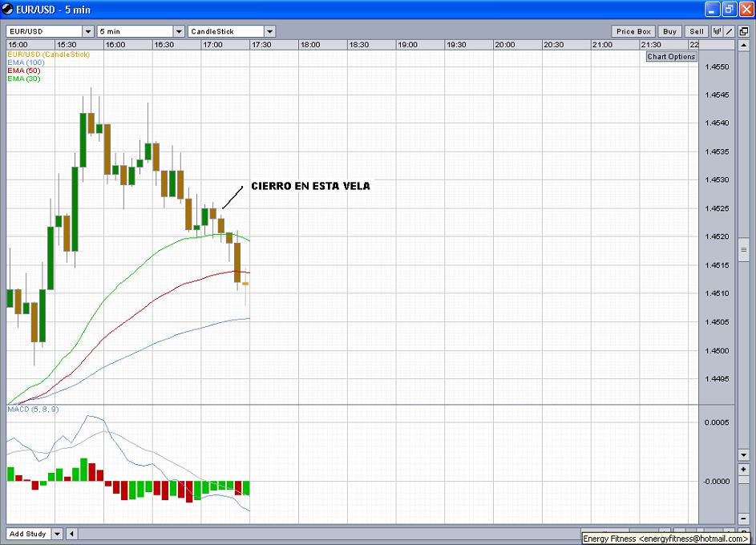This screenshot has width=756, height=545.
Task: Click the vertical scrollbar down arrow
Action: click(x=744, y=454)
